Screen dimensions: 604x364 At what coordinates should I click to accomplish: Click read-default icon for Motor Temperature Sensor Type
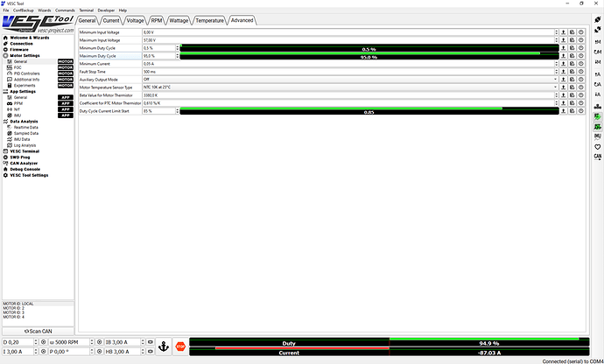pos(572,87)
